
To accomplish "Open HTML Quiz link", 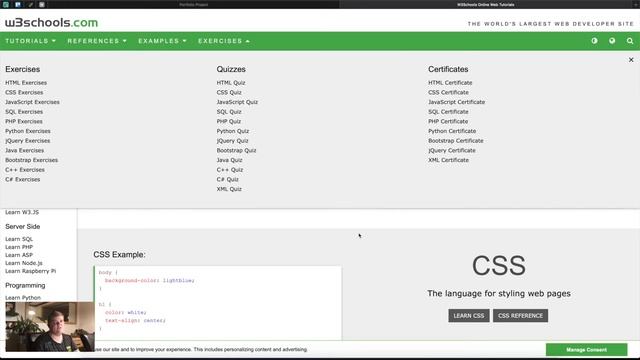I will 231,82.
